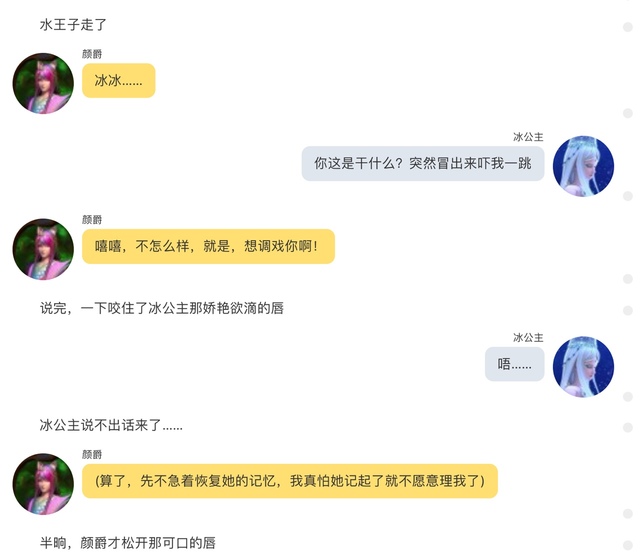
Task: Click 颜爵's avatar beside the 冰冰…… bubble
Action: [43, 83]
